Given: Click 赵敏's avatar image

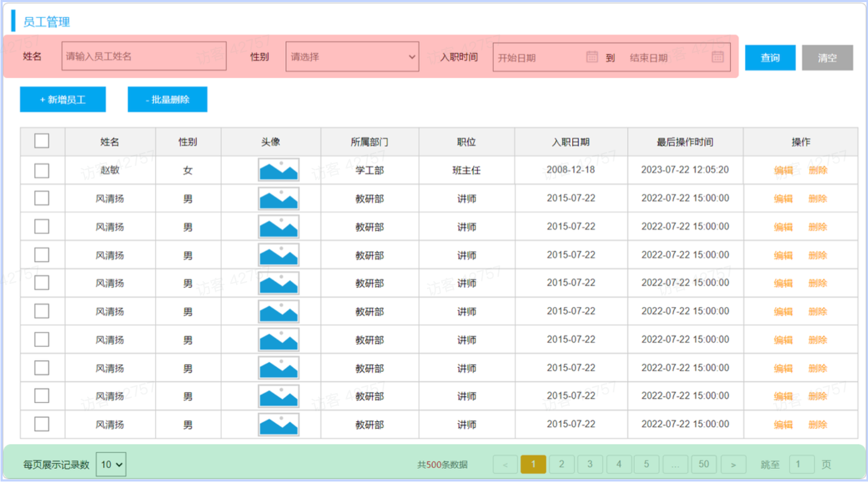Looking at the screenshot, I should pos(278,170).
